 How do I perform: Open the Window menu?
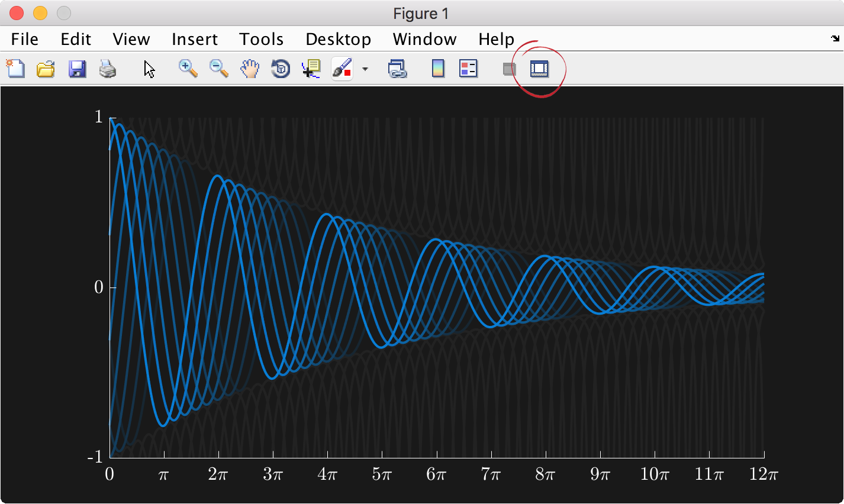point(424,39)
